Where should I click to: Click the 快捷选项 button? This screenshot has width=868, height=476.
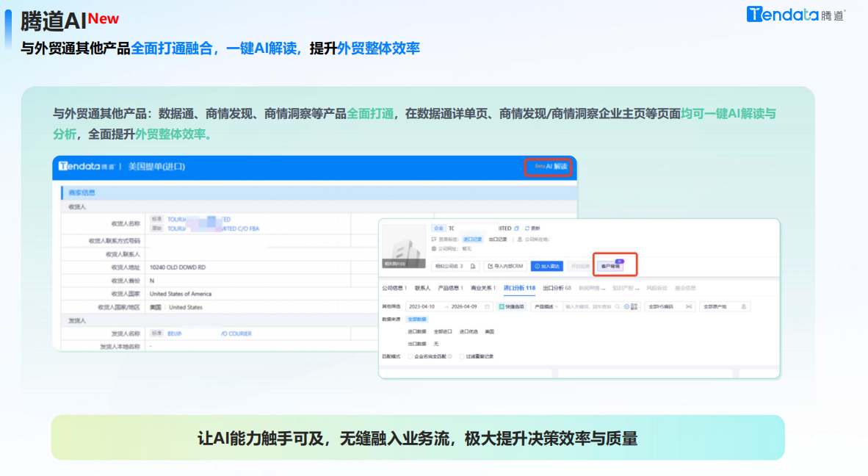click(x=512, y=306)
